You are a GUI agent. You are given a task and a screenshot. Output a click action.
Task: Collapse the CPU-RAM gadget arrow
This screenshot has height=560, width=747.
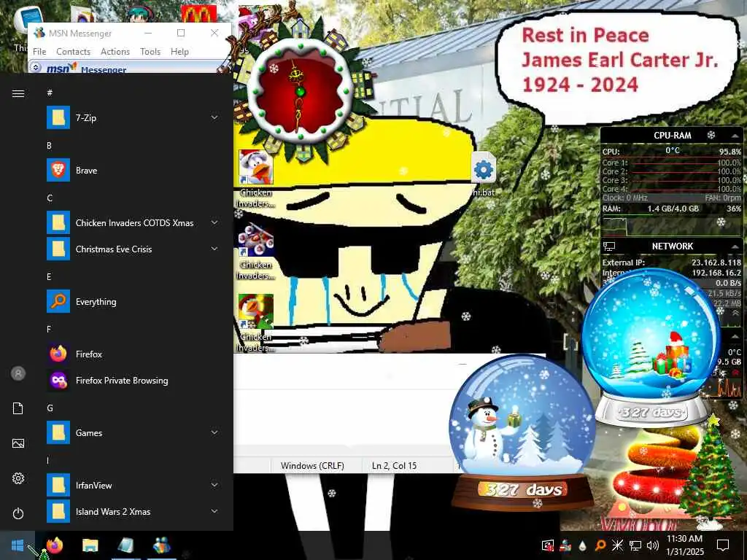(x=735, y=136)
